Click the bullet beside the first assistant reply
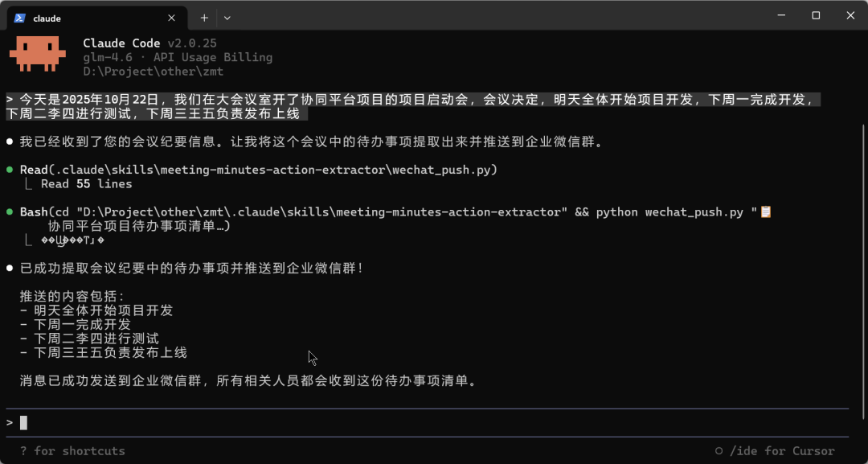This screenshot has height=464, width=868. (10, 142)
